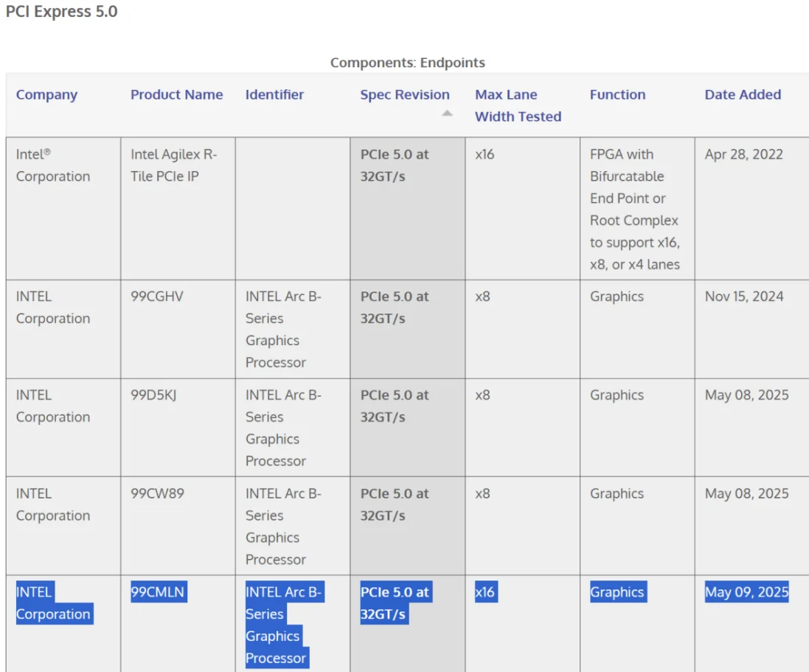This screenshot has width=809, height=672.
Task: Select product name 99D5KJ
Action: [153, 395]
